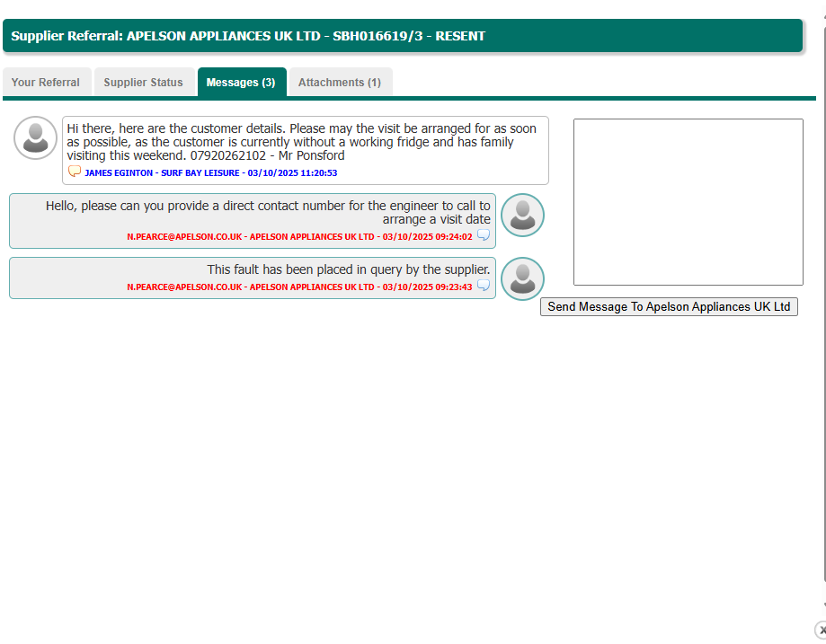Send message to Apelson Appliances UK Ltd
The width and height of the screenshot is (826, 644).
669,306
